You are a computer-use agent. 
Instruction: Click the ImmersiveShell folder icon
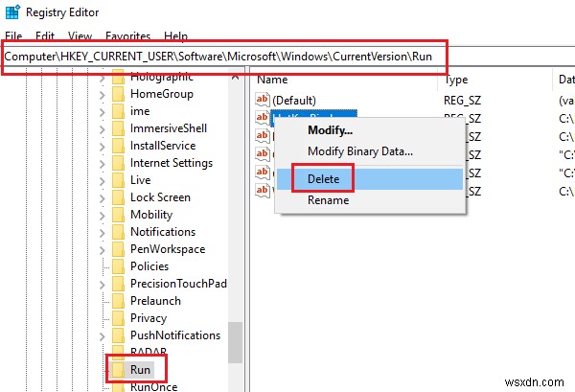click(x=118, y=128)
